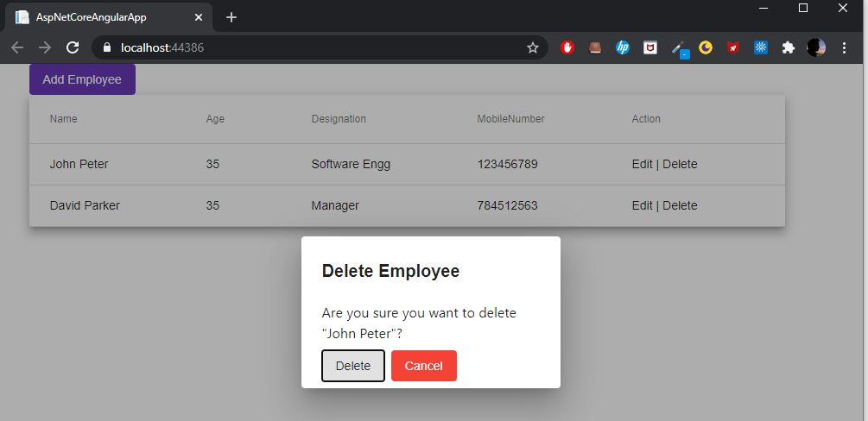
Task: Click the blue snowflake extension icon
Action: click(x=761, y=47)
